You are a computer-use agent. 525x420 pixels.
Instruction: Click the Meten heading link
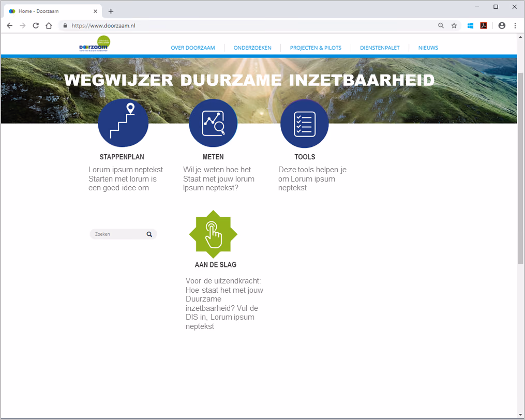pos(213,157)
